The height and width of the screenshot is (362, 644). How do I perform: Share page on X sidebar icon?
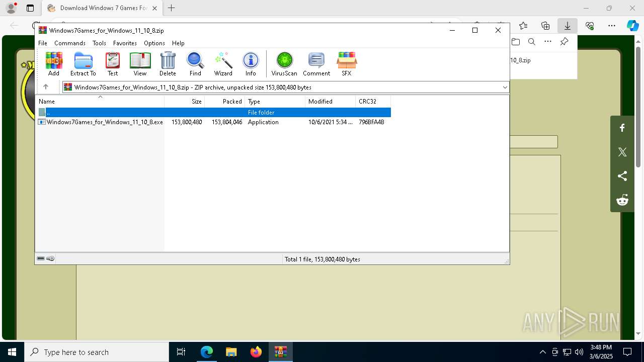tap(622, 152)
